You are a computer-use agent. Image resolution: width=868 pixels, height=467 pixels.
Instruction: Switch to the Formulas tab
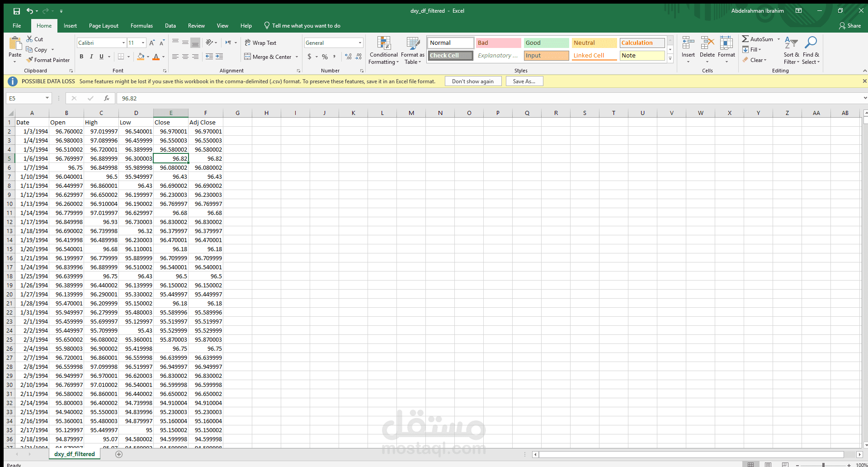point(142,26)
